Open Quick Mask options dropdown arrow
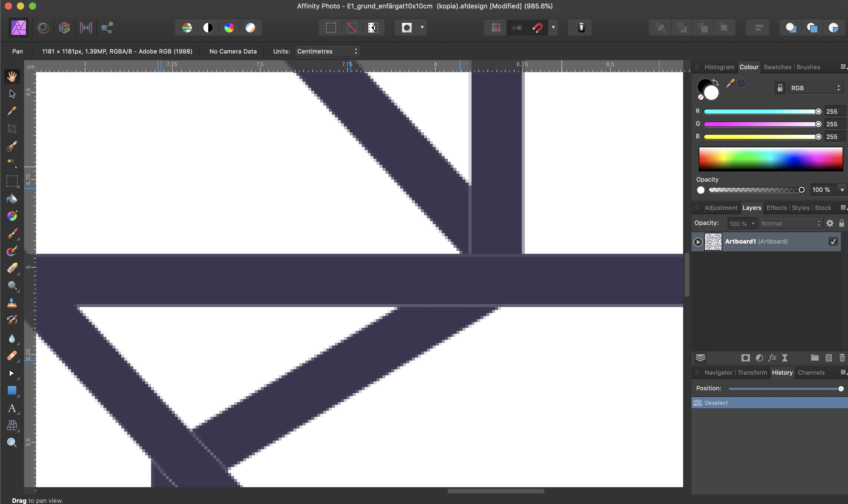848x504 pixels. 422,27
